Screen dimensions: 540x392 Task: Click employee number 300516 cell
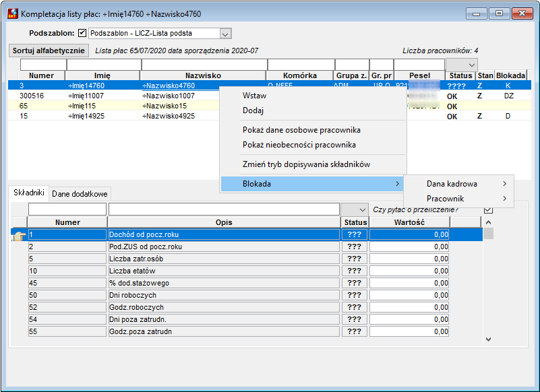tap(32, 96)
